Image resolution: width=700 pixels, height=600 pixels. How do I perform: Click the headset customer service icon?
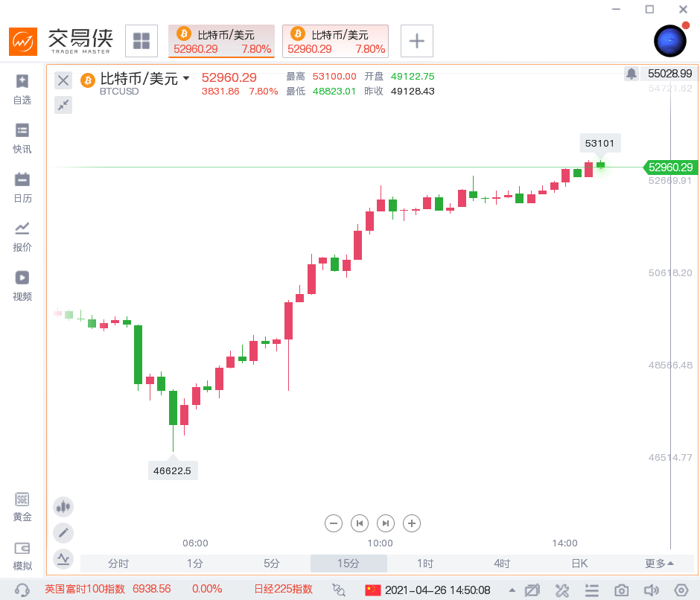[x=22, y=590]
